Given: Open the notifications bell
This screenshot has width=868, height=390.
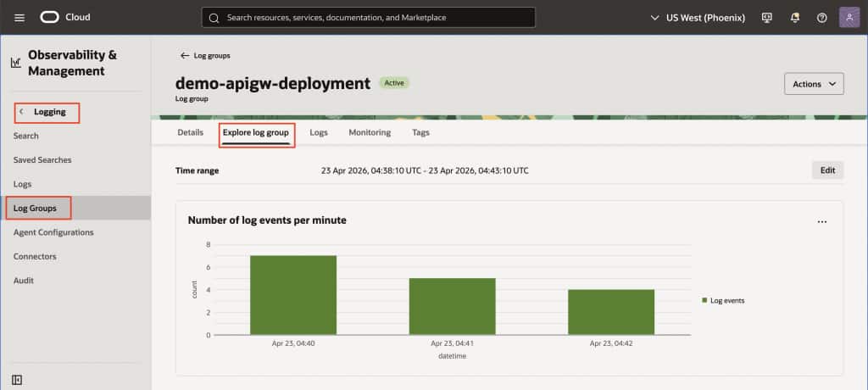Looking at the screenshot, I should 794,17.
